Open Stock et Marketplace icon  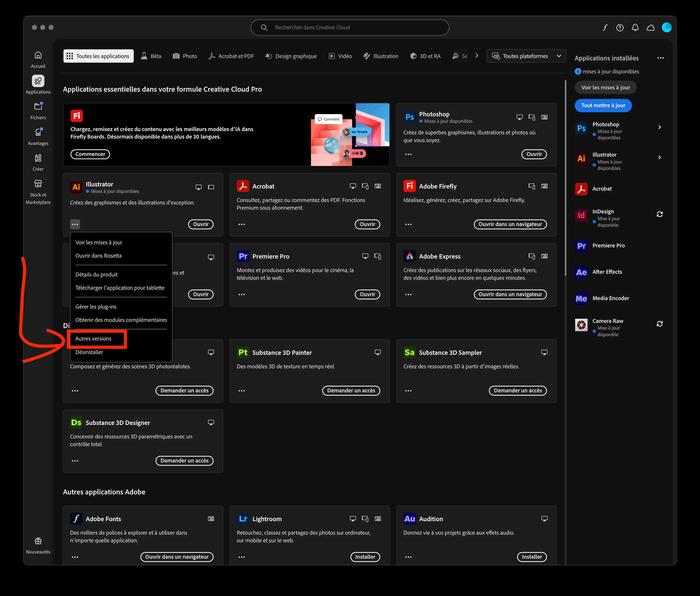click(x=38, y=184)
